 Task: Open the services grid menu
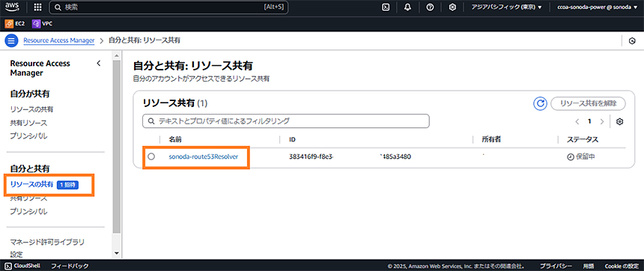coord(37,7)
